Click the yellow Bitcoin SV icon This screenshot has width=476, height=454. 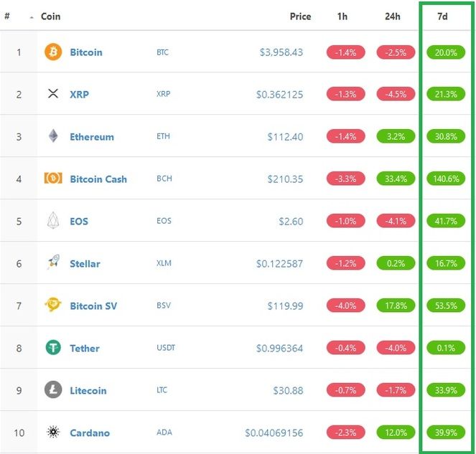pyautogui.click(x=53, y=305)
